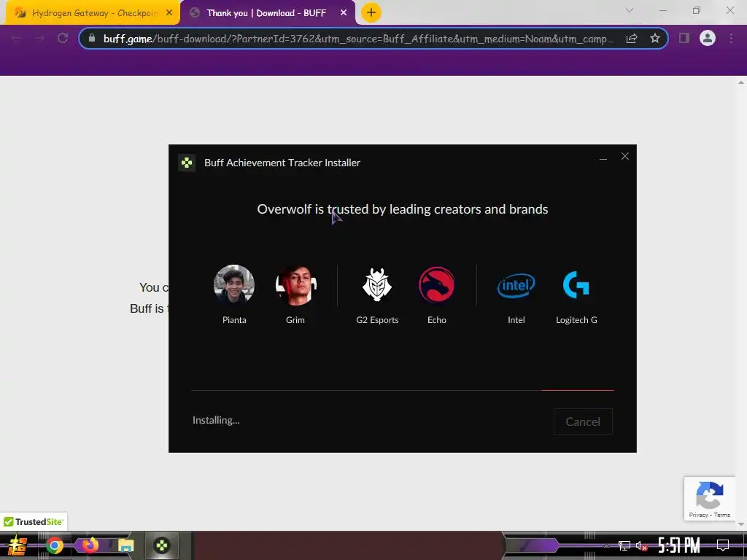View site security lock info
This screenshot has height=560, width=747.
[x=92, y=38]
